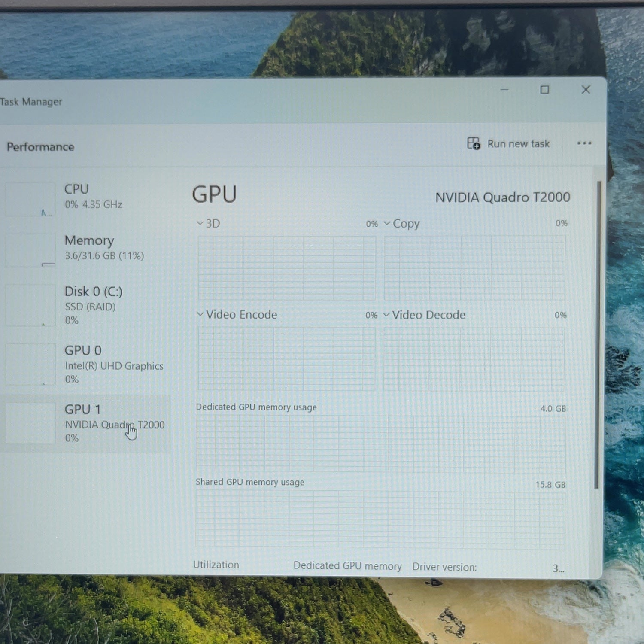Click the Video Decode usage graph

point(474,359)
